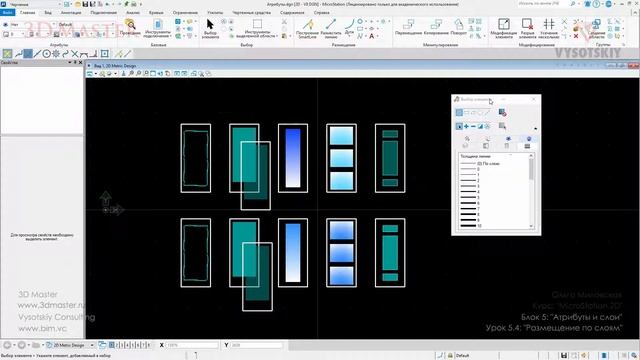Open the Справка ribbon tab

click(322, 13)
